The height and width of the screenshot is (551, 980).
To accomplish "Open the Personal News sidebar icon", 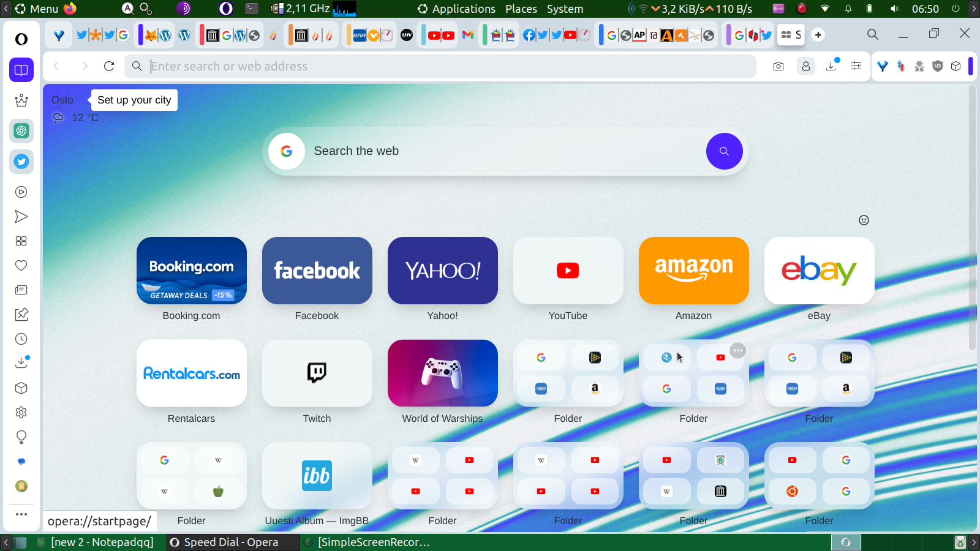I will (21, 290).
